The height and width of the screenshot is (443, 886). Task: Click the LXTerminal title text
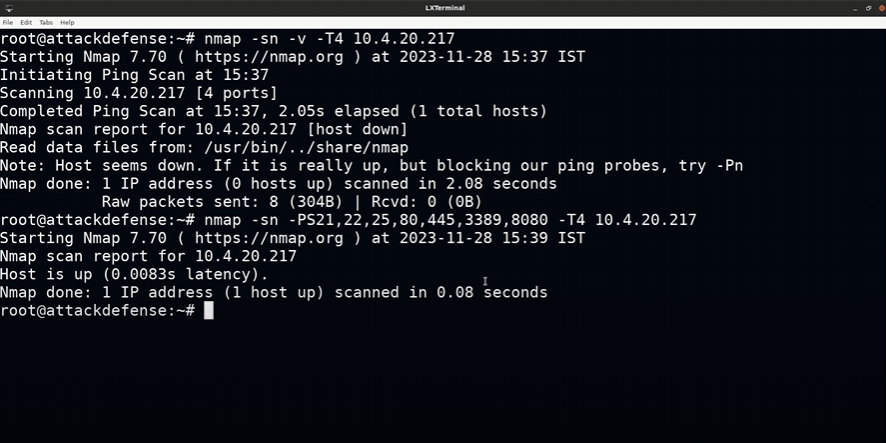443,8
